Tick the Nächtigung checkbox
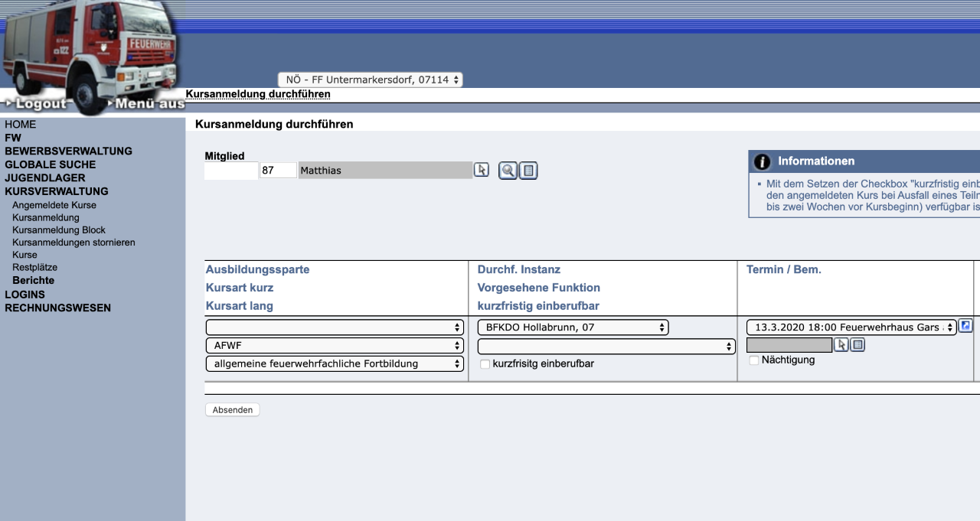Screen dimensions: 980x521 pyautogui.click(x=754, y=360)
